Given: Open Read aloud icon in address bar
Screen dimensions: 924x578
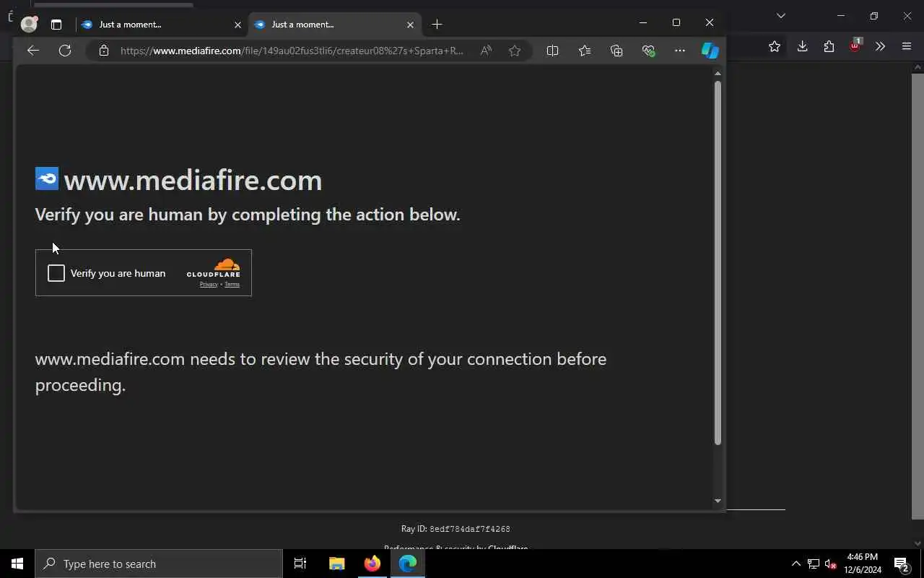Looking at the screenshot, I should pos(486,51).
